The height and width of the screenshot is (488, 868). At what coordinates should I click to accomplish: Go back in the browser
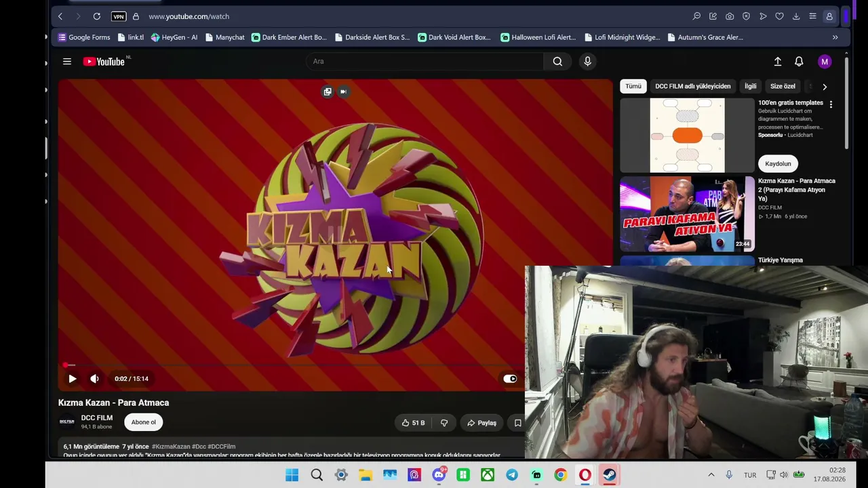point(60,16)
